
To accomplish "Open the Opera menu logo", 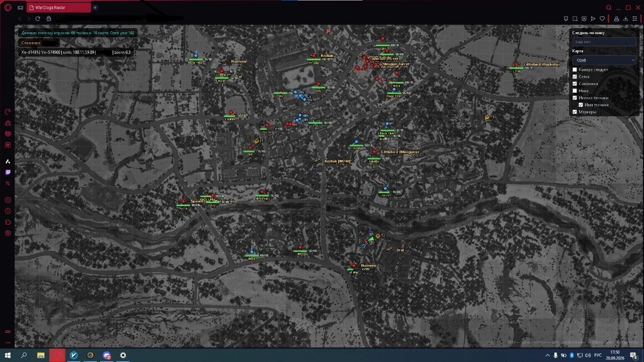I will 8,8.
